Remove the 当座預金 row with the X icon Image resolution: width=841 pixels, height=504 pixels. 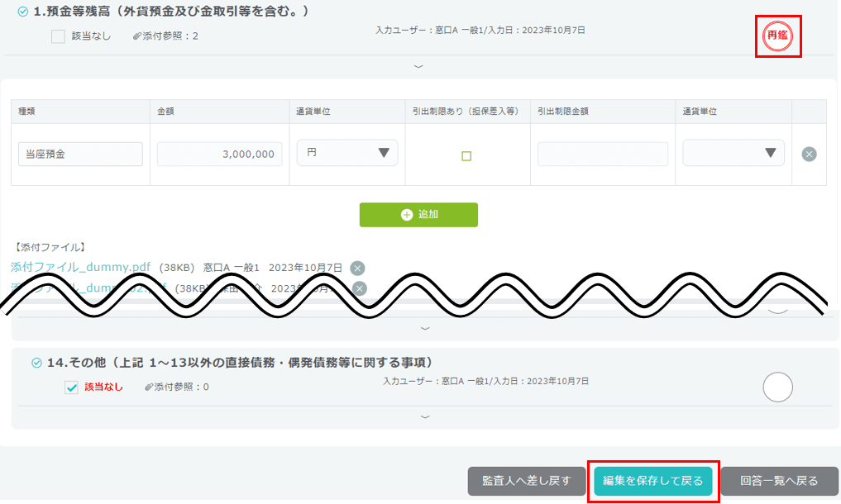point(809,155)
